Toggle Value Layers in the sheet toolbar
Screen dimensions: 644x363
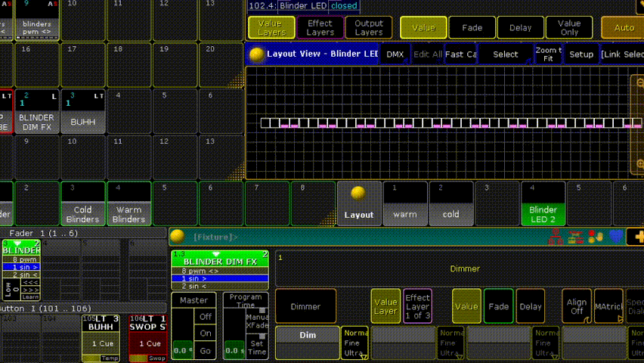coord(271,27)
